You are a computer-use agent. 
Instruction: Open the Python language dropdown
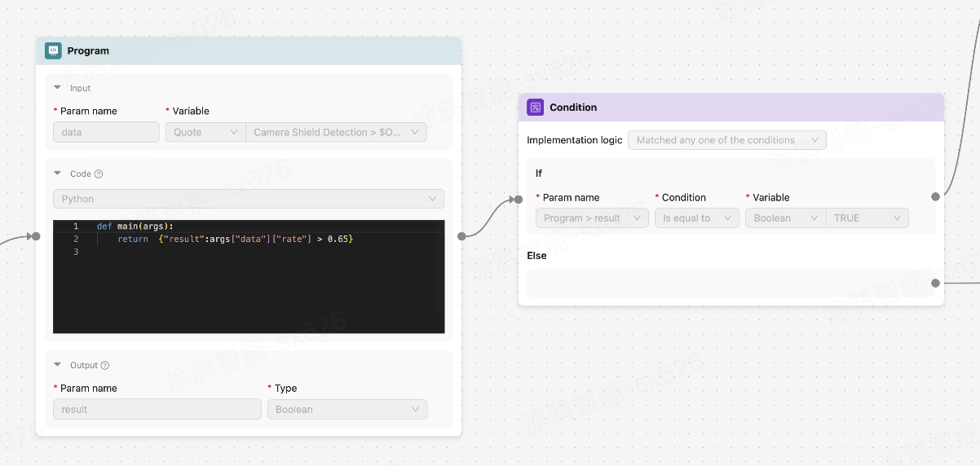[x=249, y=199]
